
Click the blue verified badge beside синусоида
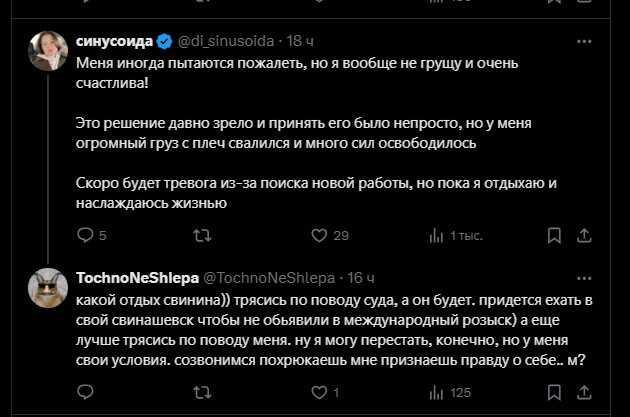[x=166, y=41]
